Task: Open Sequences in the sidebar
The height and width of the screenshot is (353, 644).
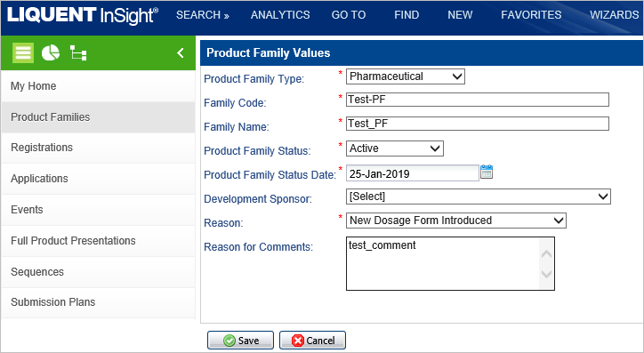Action: [98, 272]
